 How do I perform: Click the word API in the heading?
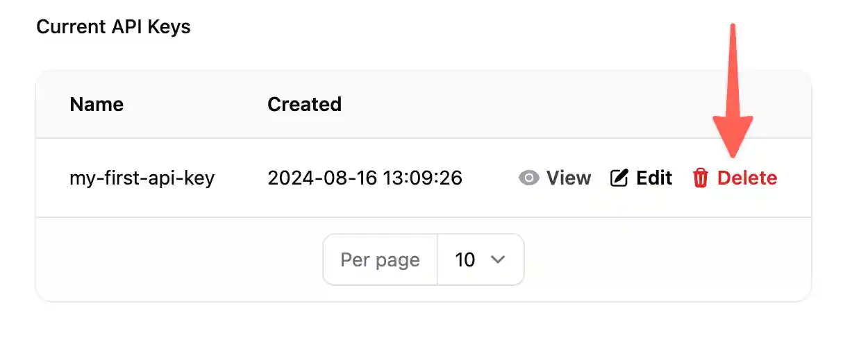click(124, 27)
